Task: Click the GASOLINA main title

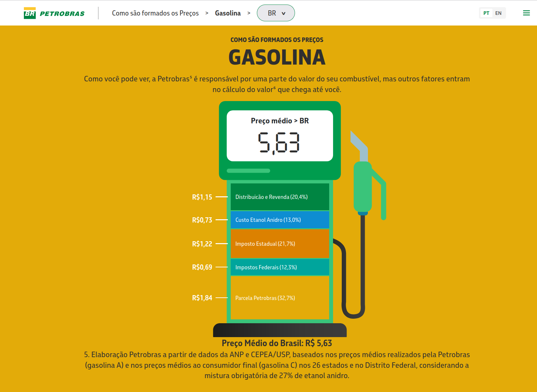Action: (277, 57)
